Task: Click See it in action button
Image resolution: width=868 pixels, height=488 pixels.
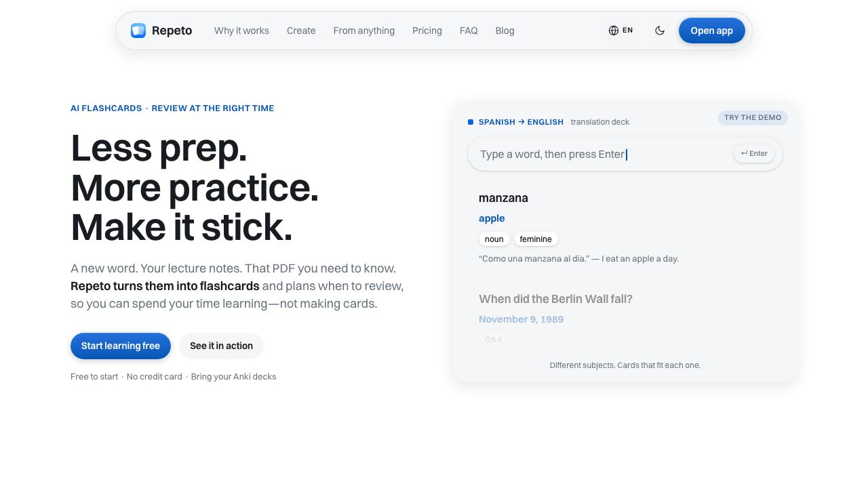Action: (x=221, y=346)
